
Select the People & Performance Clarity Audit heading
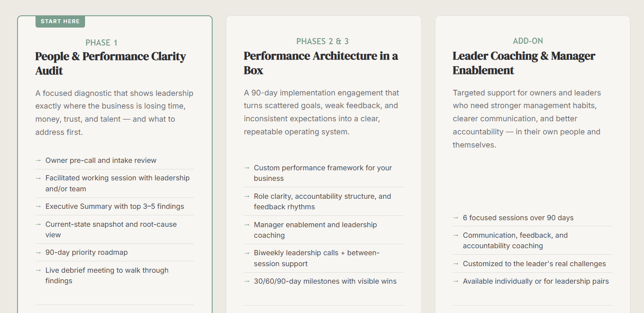(110, 63)
